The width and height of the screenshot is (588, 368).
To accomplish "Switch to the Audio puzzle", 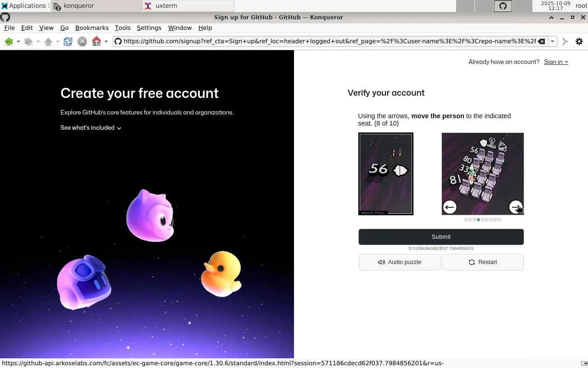I will coord(399,262).
